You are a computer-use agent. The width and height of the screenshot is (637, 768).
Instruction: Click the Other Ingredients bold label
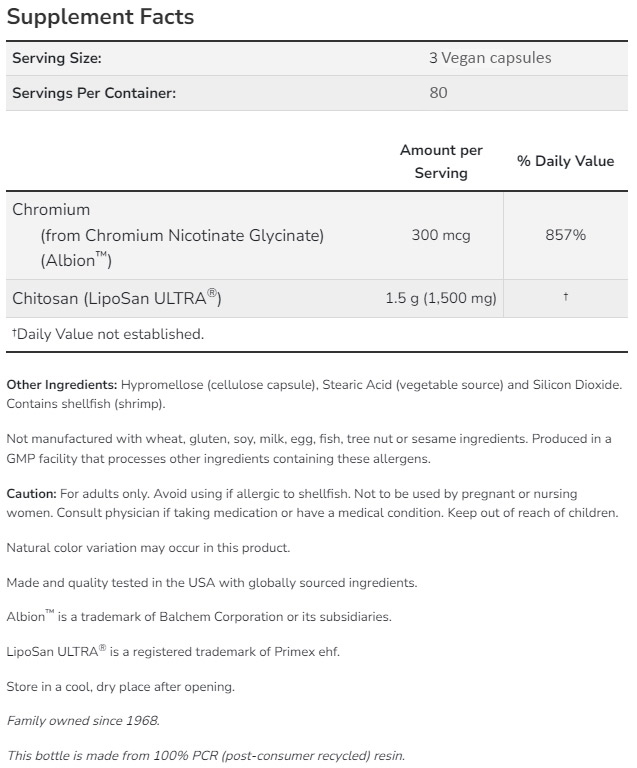[x=62, y=384]
